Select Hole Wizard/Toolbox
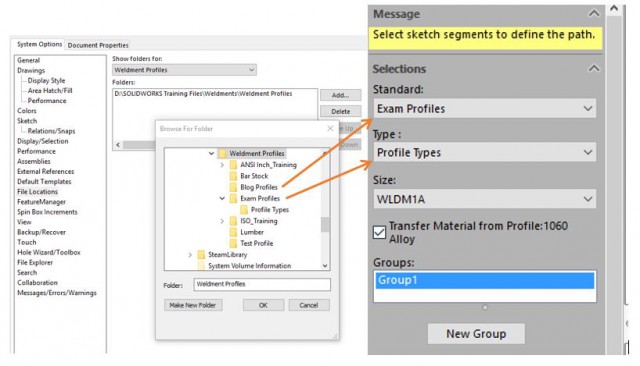The image size is (640, 366). [x=49, y=253]
